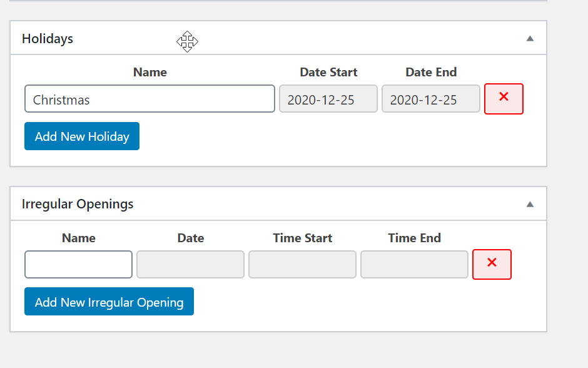Select the irregular opening Date field

(x=190, y=264)
